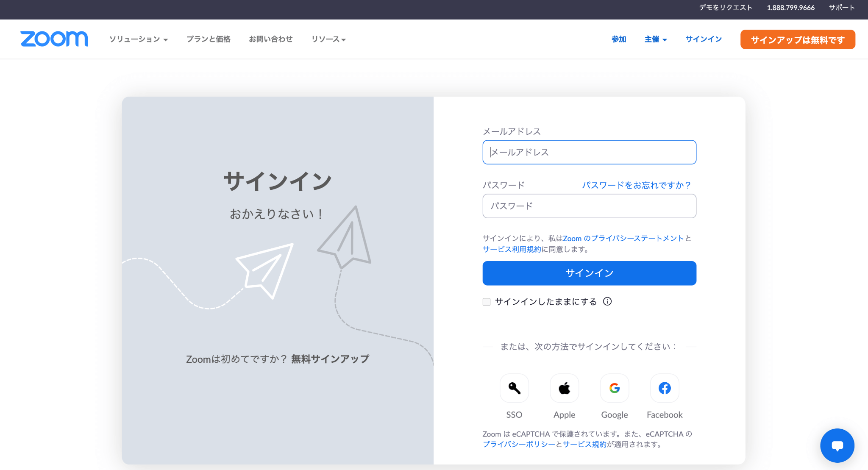Click 参加 in the navigation bar
This screenshot has width=868, height=470.
click(619, 39)
